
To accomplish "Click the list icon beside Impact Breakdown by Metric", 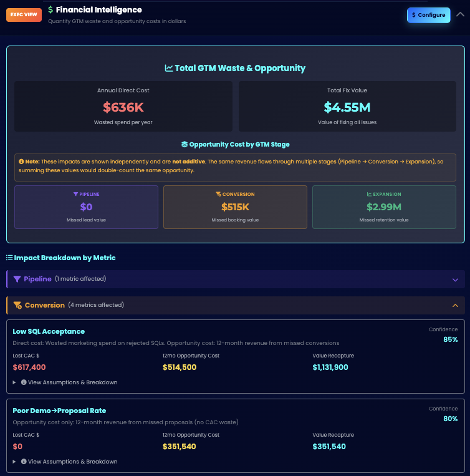I will coord(9,258).
